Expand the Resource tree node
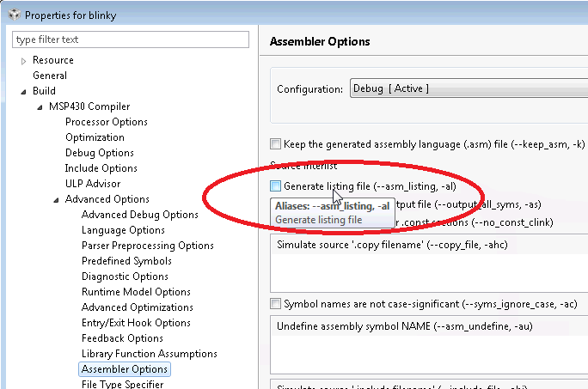Screen dimensions: 588x389 pos(23,60)
